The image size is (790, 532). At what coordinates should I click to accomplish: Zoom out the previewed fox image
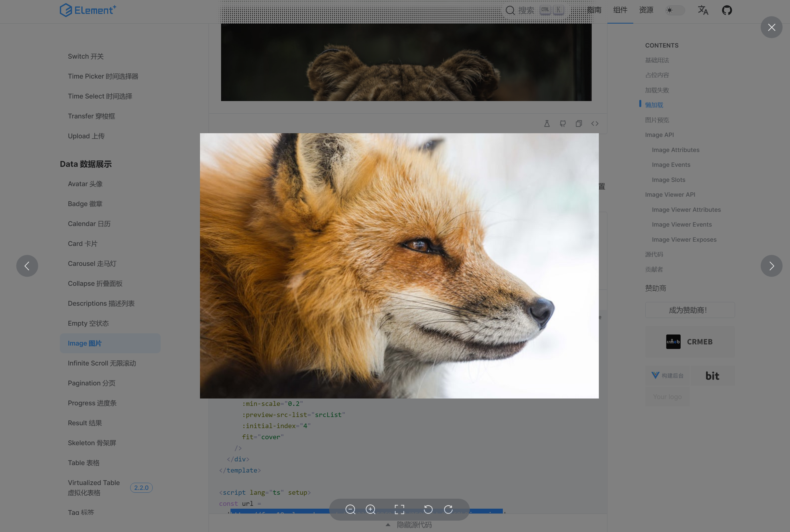(350, 509)
